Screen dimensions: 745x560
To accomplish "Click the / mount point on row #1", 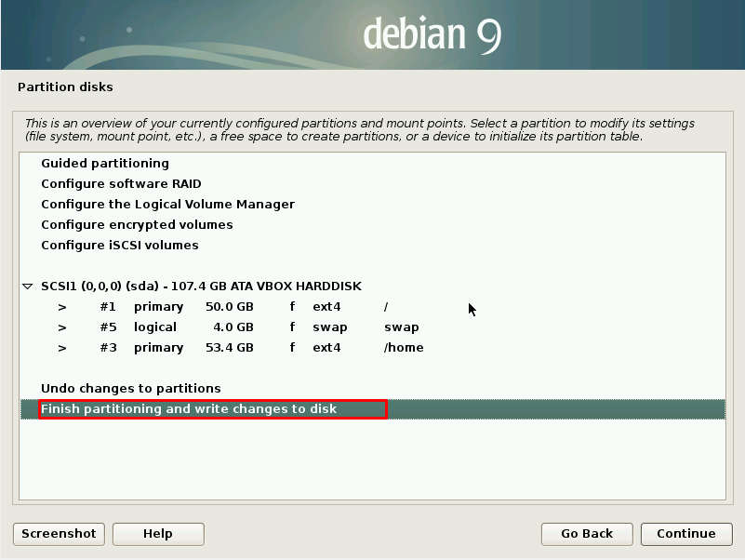I will [x=386, y=307].
